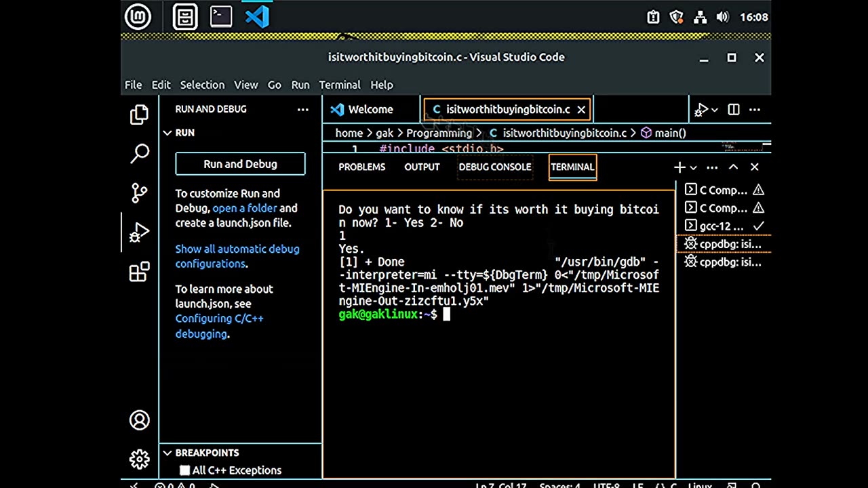The height and width of the screenshot is (488, 868).
Task: Open the editor More Actions menu
Action: 755,110
